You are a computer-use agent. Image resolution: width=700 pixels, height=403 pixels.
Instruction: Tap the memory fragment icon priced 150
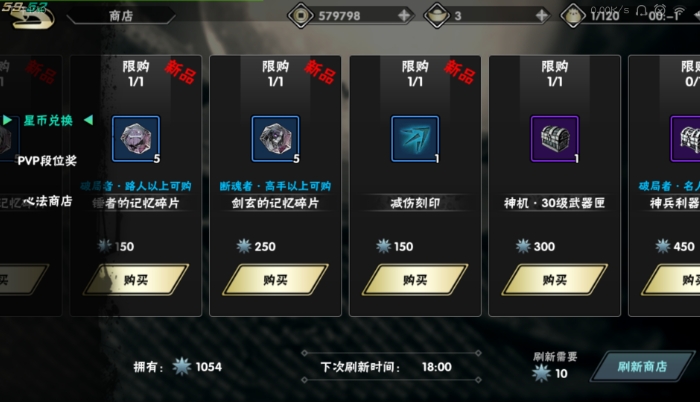point(136,139)
